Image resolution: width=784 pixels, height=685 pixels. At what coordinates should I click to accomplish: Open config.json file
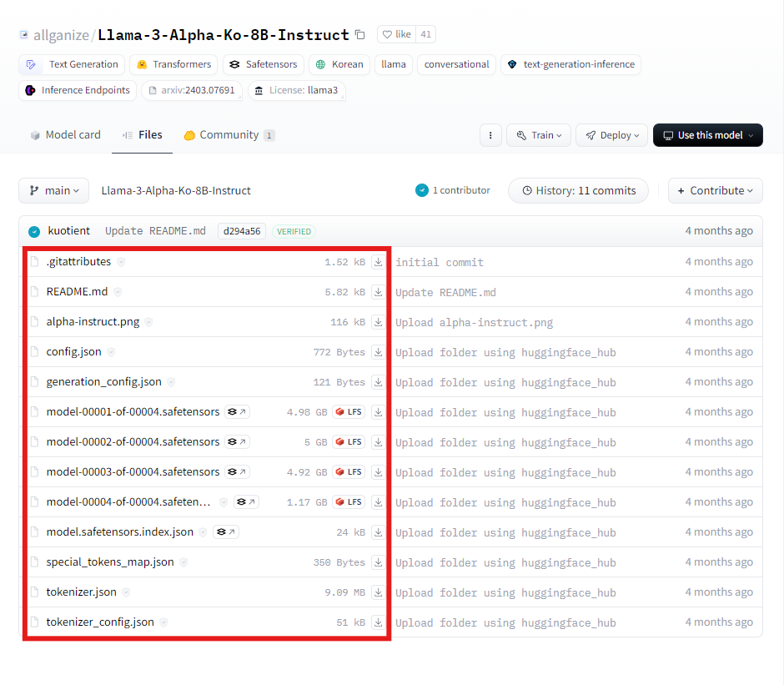74,352
